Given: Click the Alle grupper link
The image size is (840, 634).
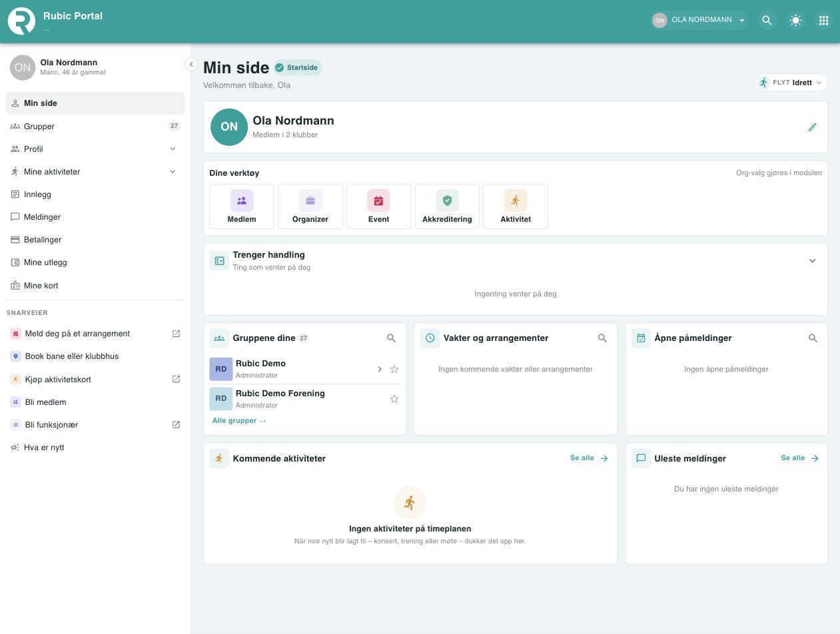Looking at the screenshot, I should pyautogui.click(x=239, y=421).
